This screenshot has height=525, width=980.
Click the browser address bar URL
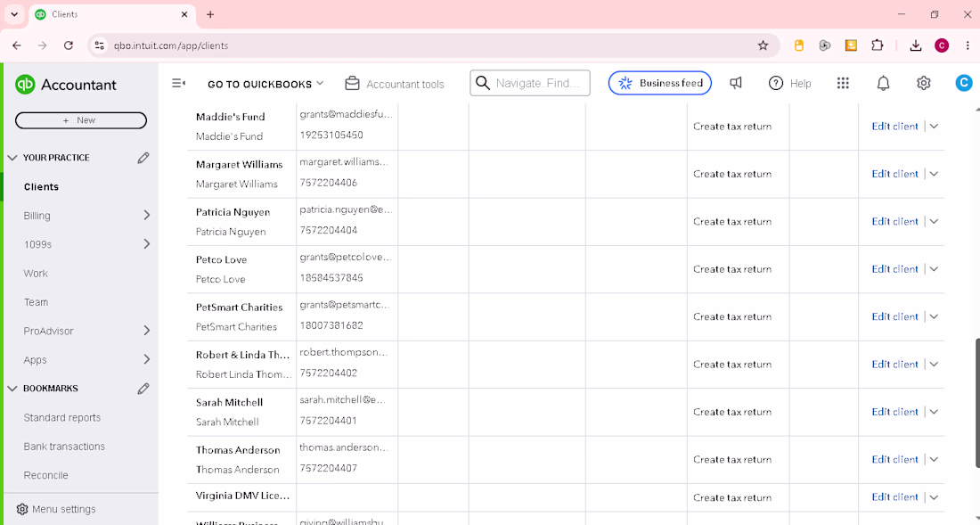(x=171, y=45)
